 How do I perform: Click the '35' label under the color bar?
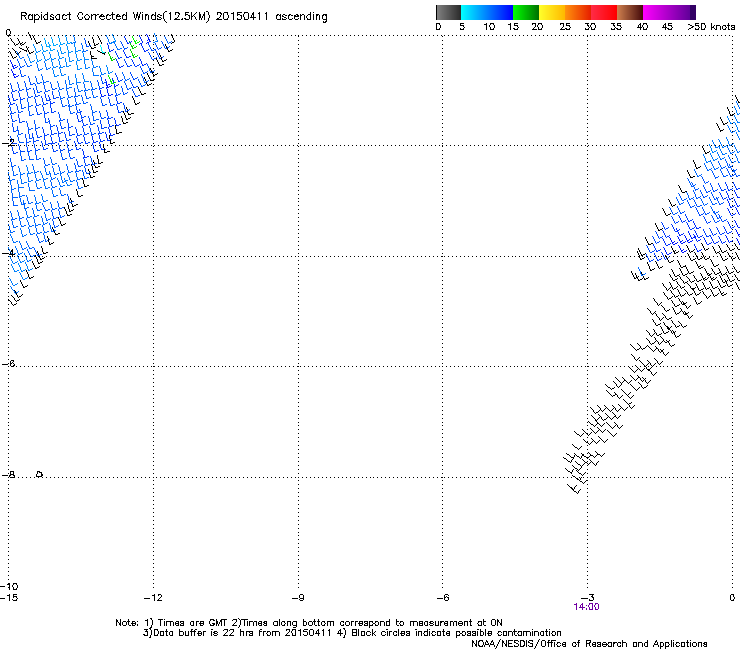pos(616,27)
